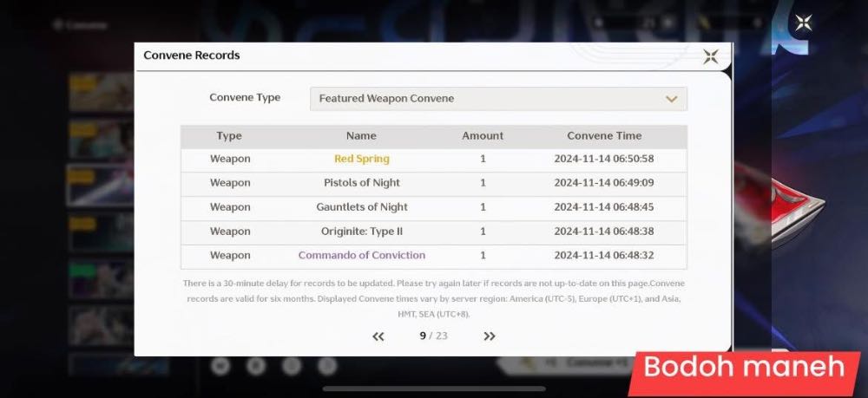Screen dimensions: 868x398
Task: Close the Convene Records dialog
Action: pos(711,55)
